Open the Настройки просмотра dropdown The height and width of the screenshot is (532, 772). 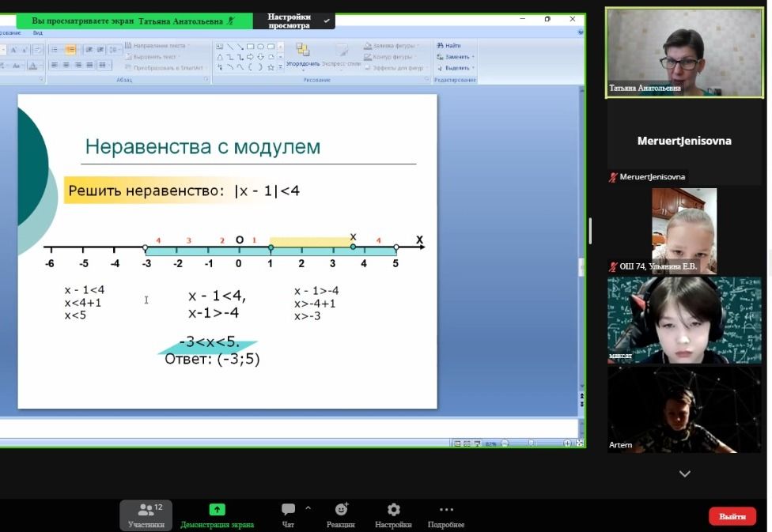(293, 21)
